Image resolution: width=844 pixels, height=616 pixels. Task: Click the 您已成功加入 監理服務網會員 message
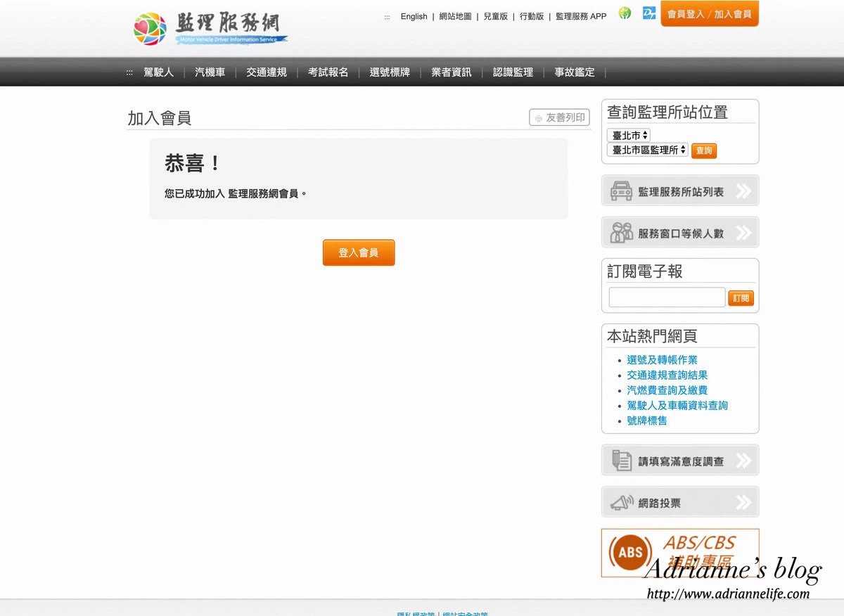[236, 193]
